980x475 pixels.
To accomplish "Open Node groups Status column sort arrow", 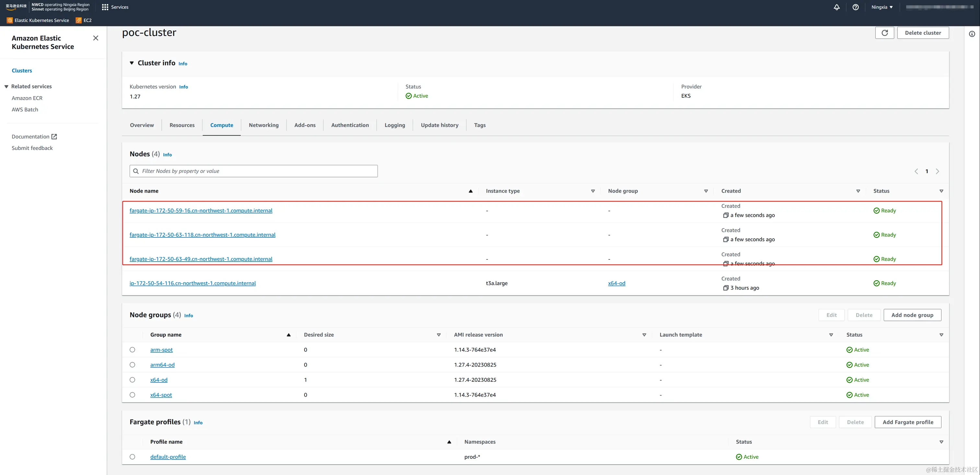I will pos(941,335).
